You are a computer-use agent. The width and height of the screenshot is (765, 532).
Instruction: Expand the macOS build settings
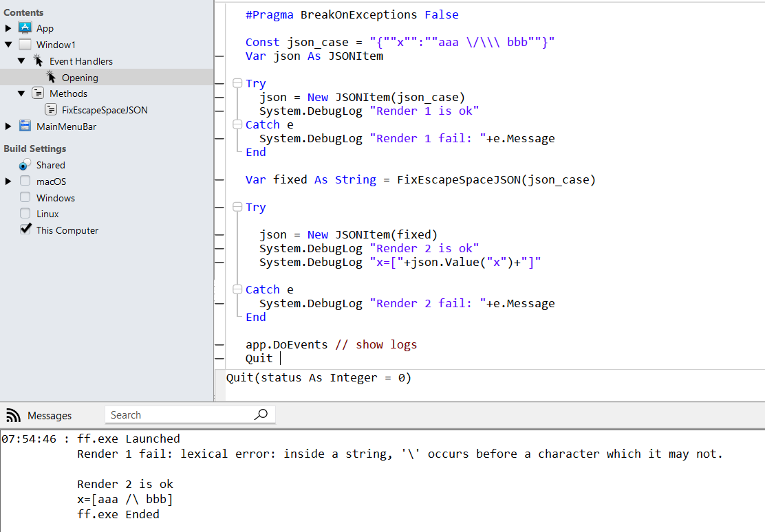click(8, 181)
